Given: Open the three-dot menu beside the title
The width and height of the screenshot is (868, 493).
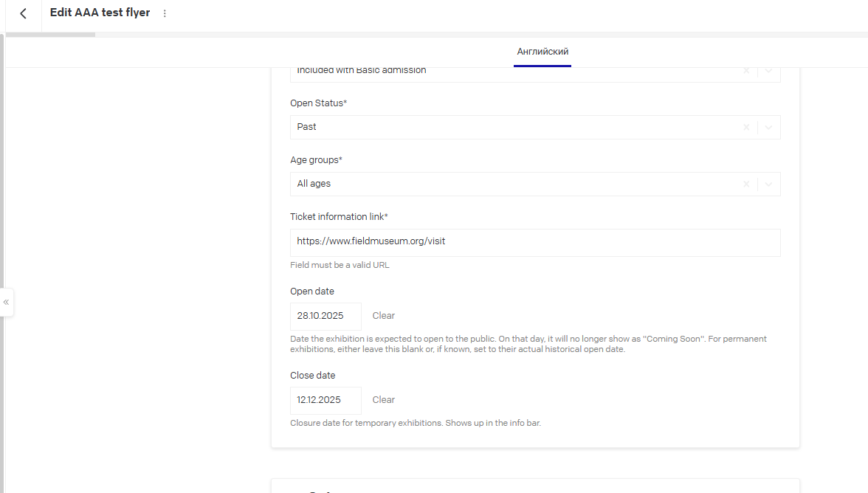Looking at the screenshot, I should pos(165,13).
